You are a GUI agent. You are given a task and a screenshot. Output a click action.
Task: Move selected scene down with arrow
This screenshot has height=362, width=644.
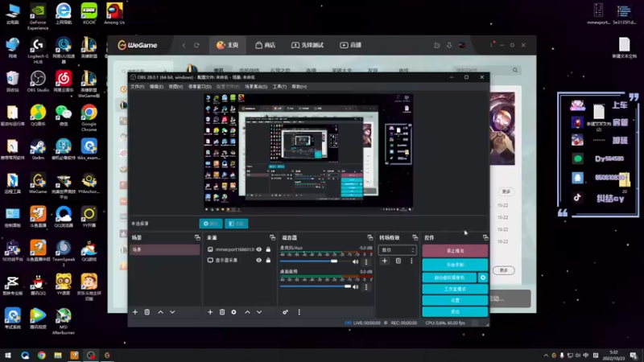(172, 312)
